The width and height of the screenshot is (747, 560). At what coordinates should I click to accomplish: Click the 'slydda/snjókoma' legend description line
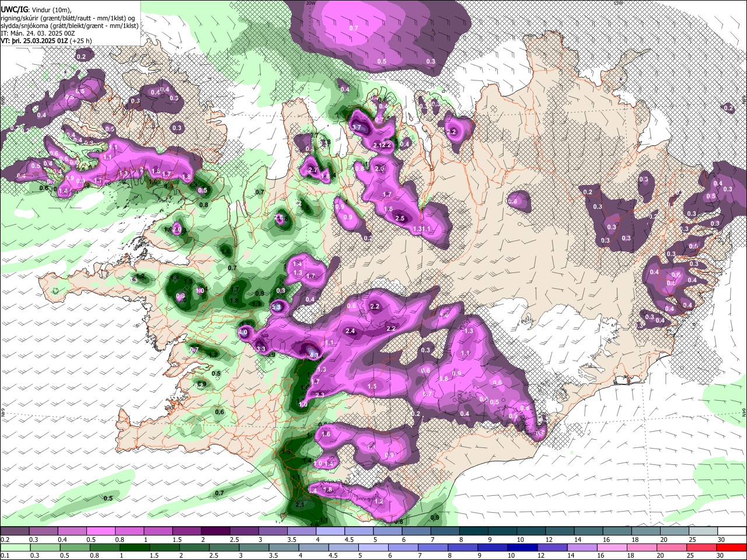pos(70,26)
